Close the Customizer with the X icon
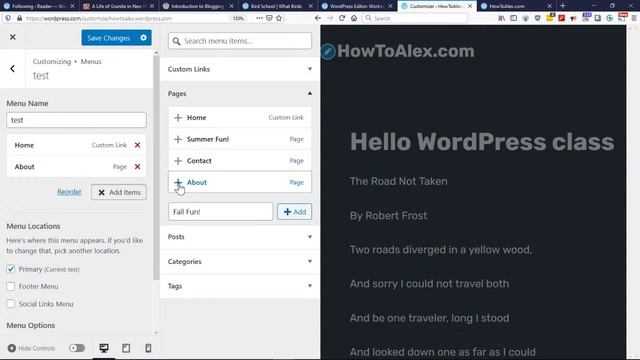The image size is (640, 360). 13,37
